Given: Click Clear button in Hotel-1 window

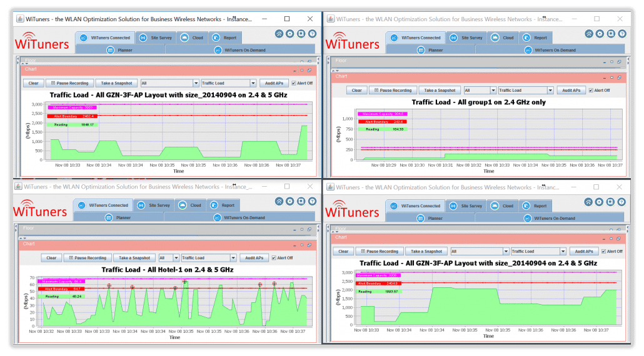Looking at the screenshot, I should coord(51,258).
